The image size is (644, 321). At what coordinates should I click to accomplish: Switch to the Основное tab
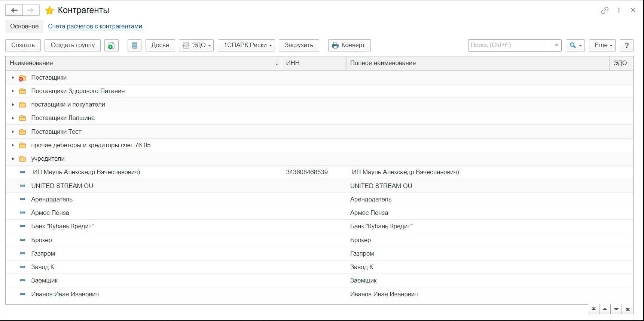point(24,27)
